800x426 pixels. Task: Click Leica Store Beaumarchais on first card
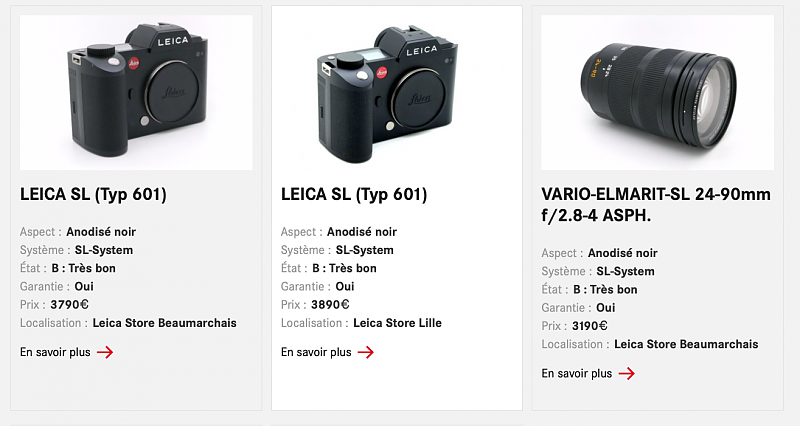[x=164, y=323]
